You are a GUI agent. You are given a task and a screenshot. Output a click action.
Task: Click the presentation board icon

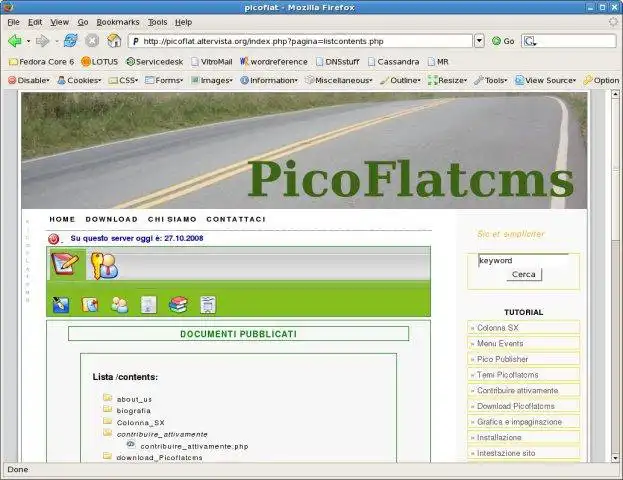(x=208, y=305)
